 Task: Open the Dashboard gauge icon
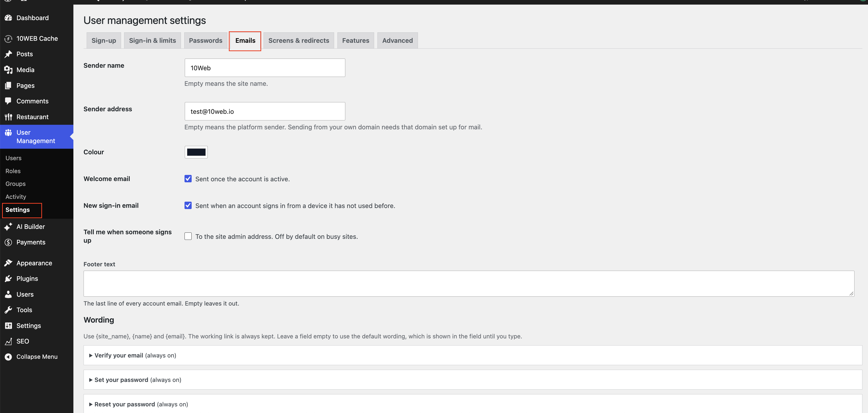[8, 18]
